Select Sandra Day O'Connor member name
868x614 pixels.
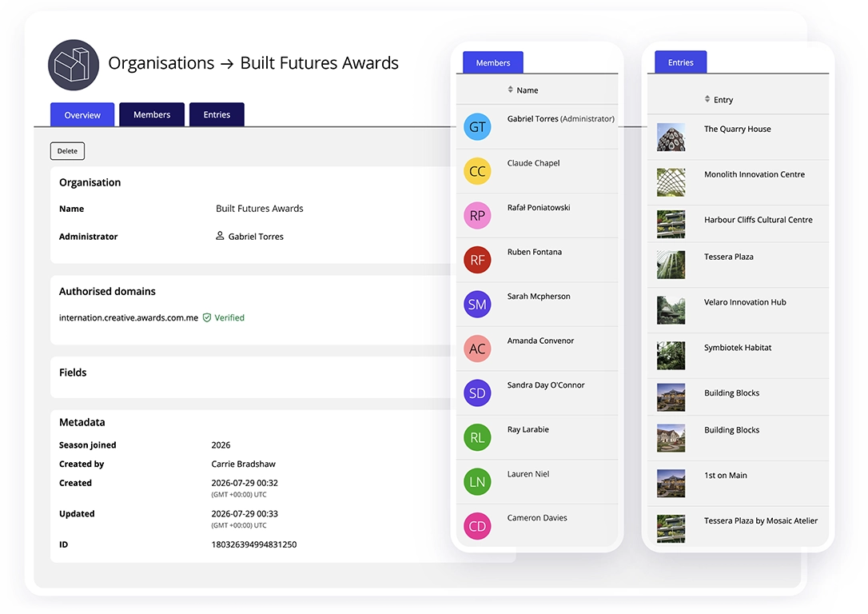coord(546,385)
